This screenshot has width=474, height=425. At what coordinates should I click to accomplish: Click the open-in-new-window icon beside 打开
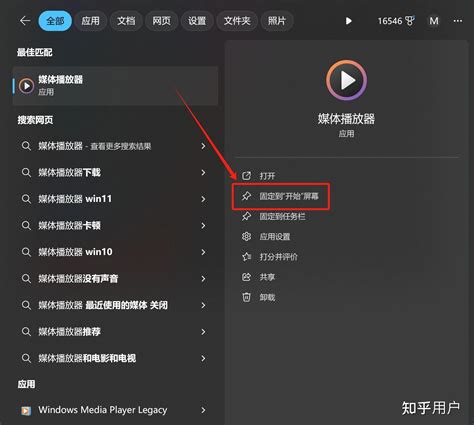(x=246, y=176)
